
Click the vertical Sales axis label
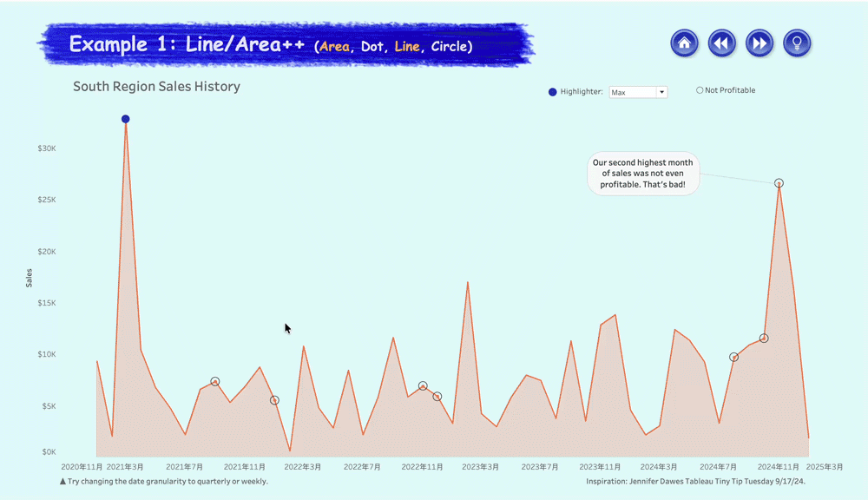(30, 278)
